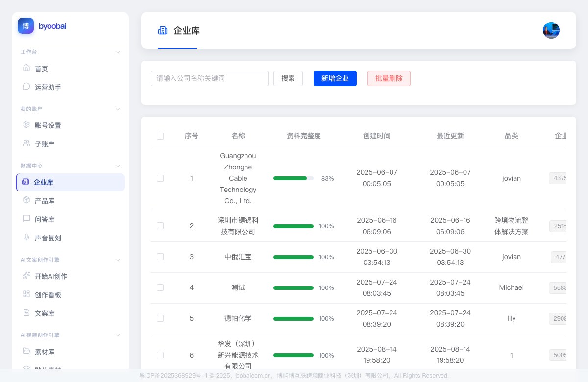The image size is (588, 382).
Task: Open 运营助手 menu item
Action: pyautogui.click(x=71, y=87)
